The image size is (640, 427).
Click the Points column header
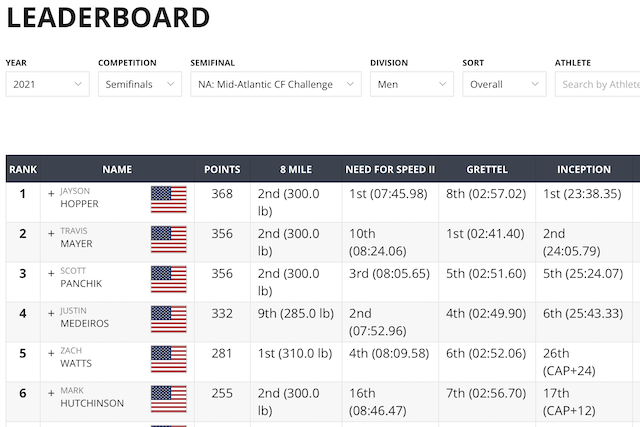pyautogui.click(x=222, y=169)
